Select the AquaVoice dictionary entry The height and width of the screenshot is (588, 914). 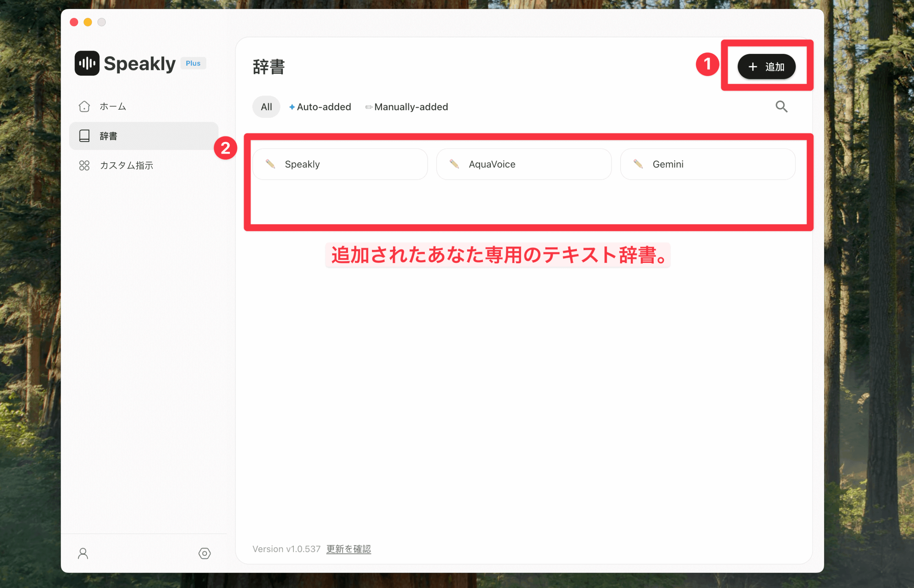[524, 164]
